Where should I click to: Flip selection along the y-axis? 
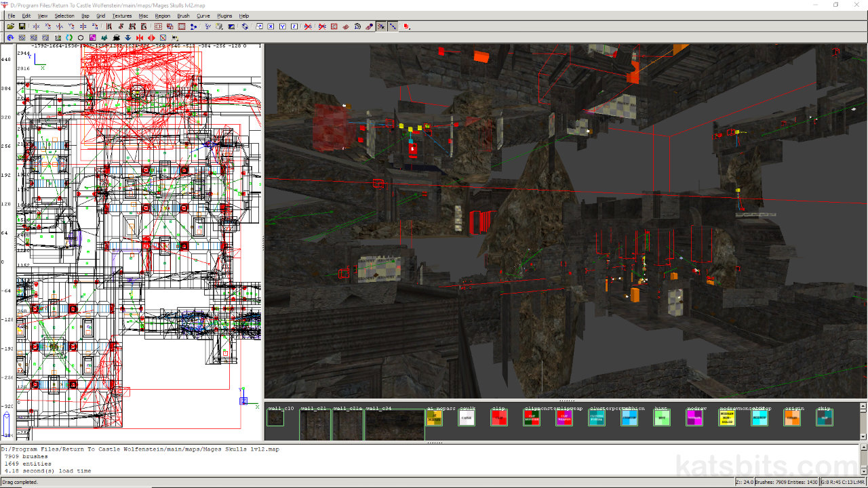60,26
